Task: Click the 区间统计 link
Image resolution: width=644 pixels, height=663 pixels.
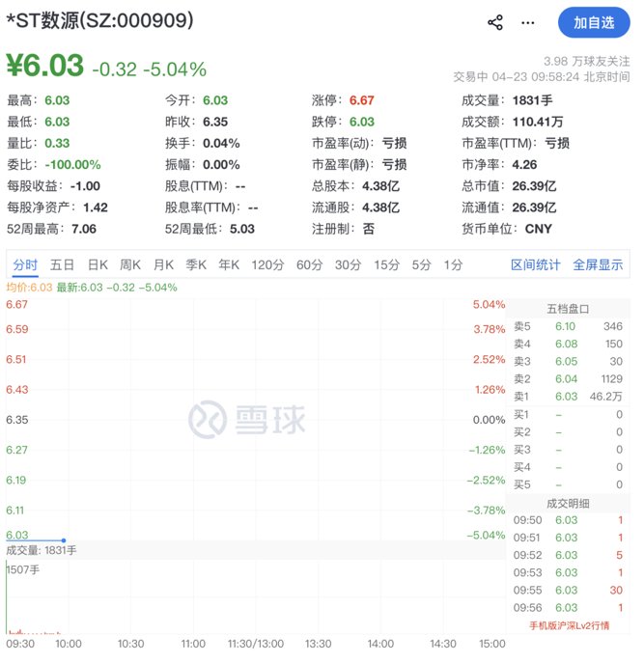Action: (x=535, y=264)
